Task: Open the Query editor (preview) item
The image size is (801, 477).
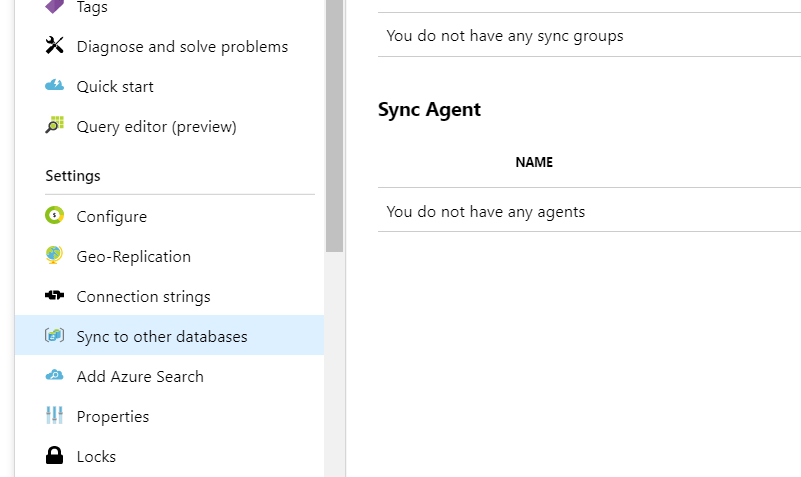Action: [x=169, y=127]
